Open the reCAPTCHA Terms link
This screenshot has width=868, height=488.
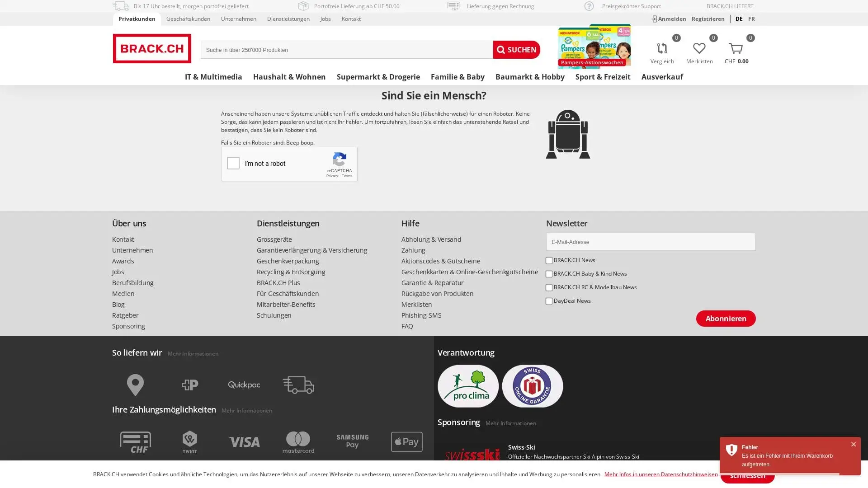[x=347, y=176]
